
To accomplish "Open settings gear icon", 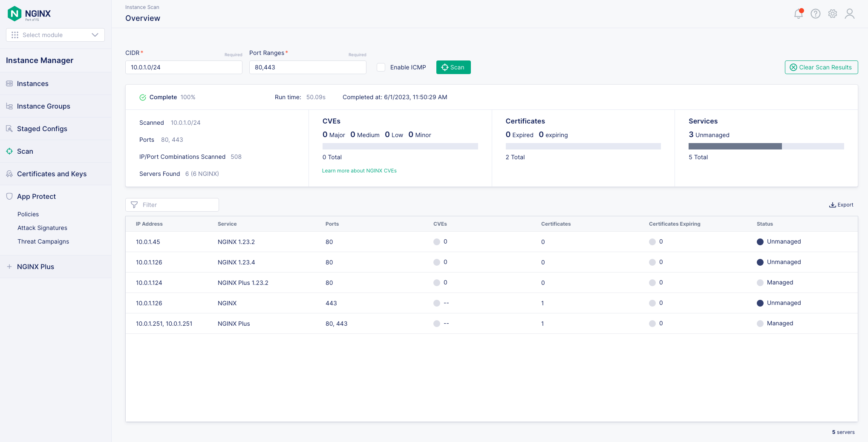I will (832, 14).
